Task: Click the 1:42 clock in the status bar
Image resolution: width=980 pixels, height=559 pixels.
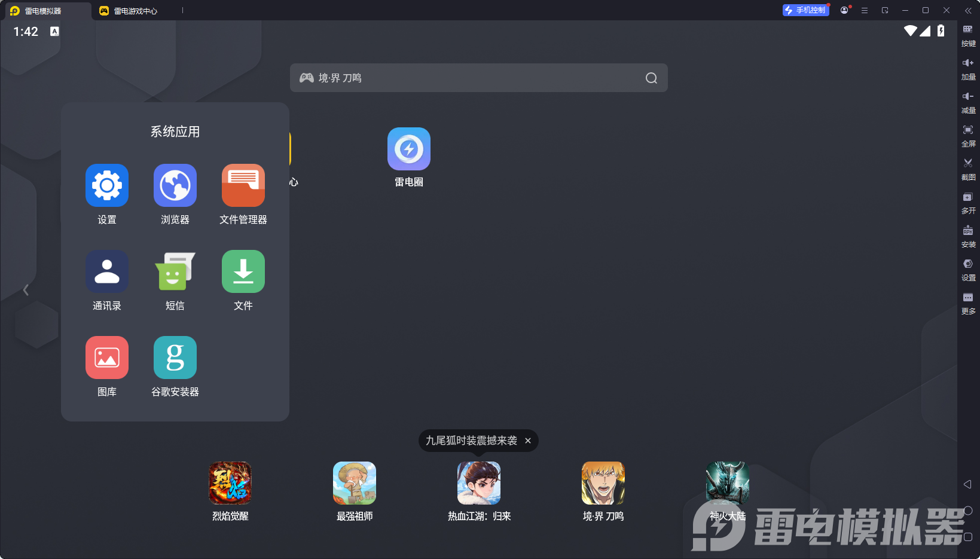Action: [26, 32]
